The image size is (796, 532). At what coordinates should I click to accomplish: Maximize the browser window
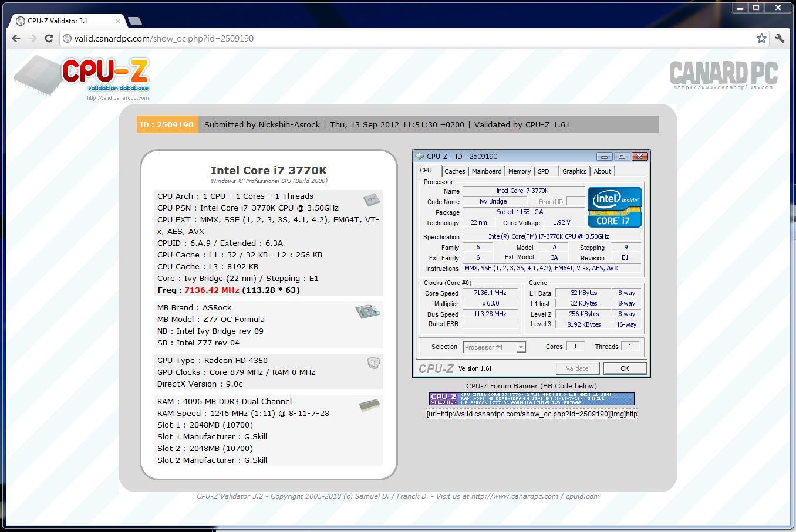[x=757, y=8]
